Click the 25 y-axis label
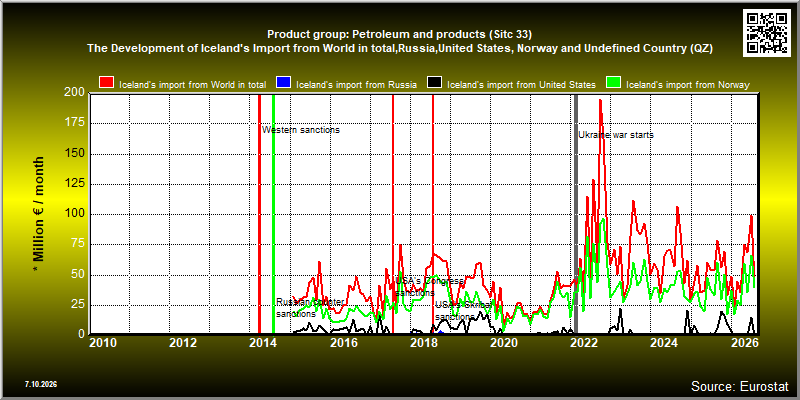This screenshot has height=400, width=800. pyautogui.click(x=79, y=305)
